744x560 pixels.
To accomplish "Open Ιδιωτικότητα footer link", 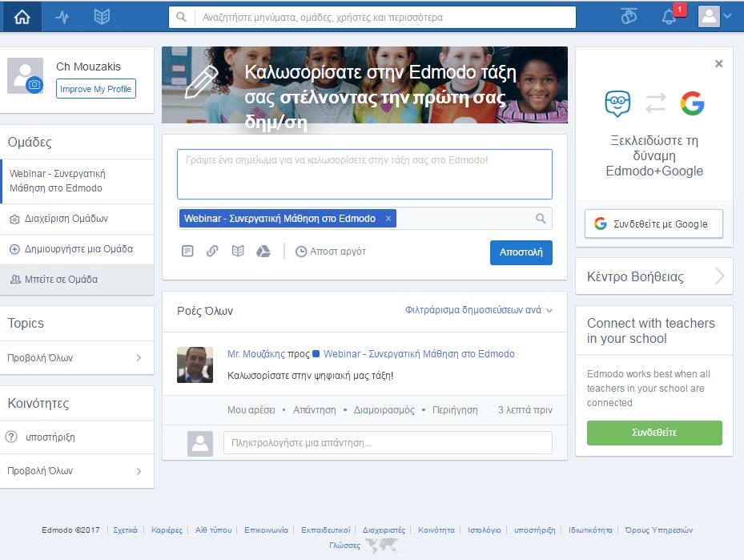I will coord(590,530).
